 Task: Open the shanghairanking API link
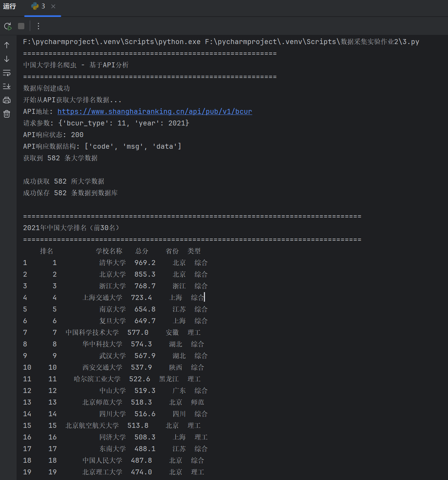coord(155,112)
